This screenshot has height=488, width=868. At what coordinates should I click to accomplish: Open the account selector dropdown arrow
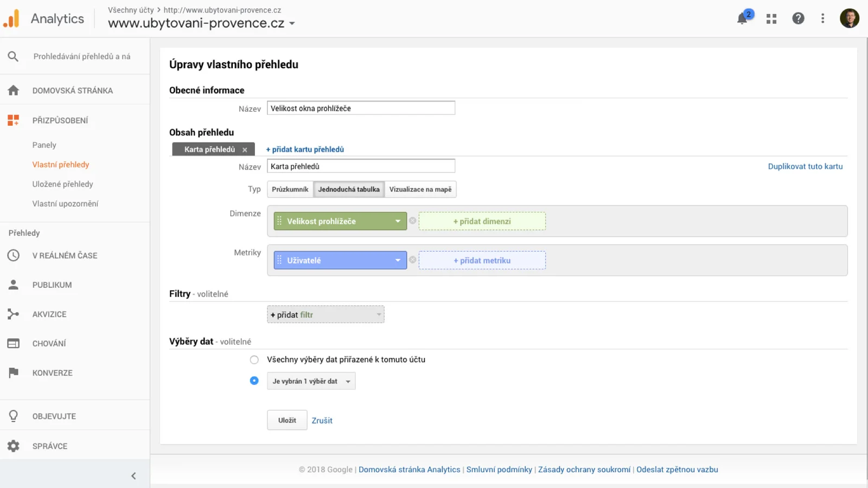(x=292, y=24)
